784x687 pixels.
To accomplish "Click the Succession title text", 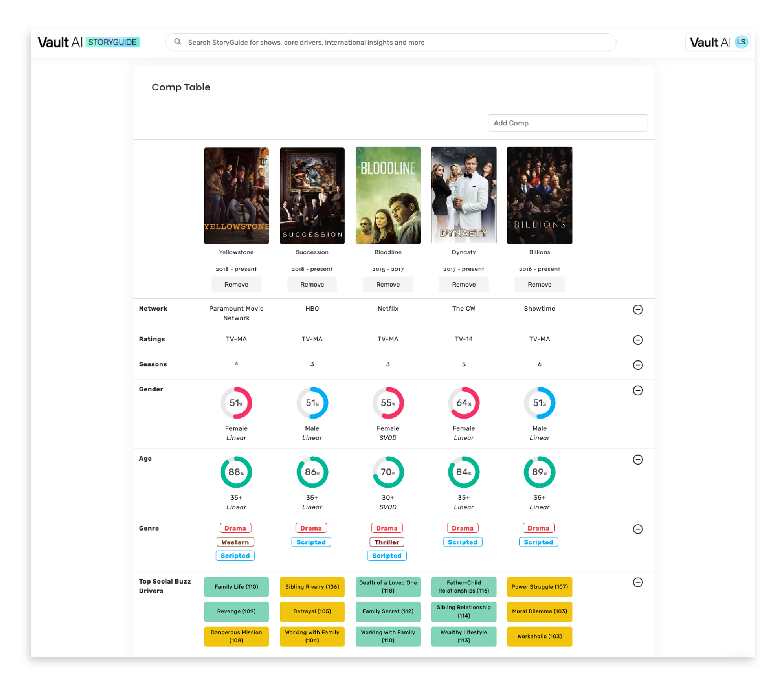I will tap(312, 252).
